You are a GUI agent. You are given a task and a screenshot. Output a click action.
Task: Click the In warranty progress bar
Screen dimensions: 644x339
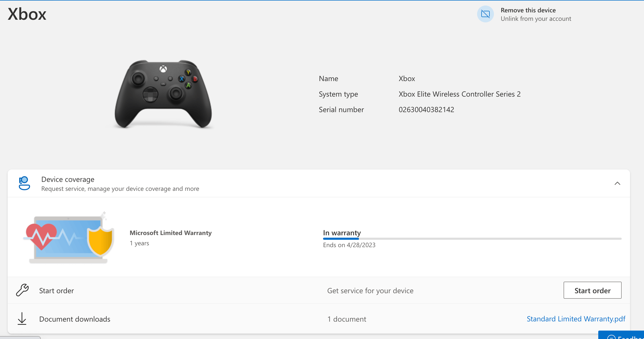tap(472, 239)
